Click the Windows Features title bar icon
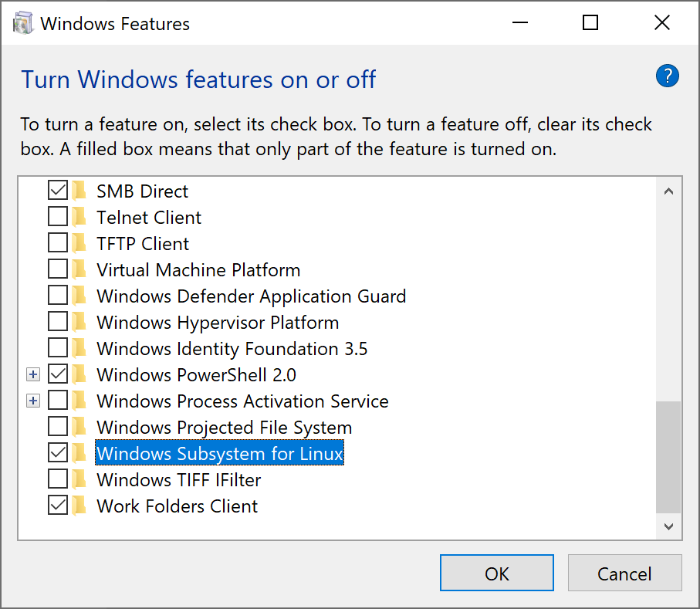 click(23, 23)
